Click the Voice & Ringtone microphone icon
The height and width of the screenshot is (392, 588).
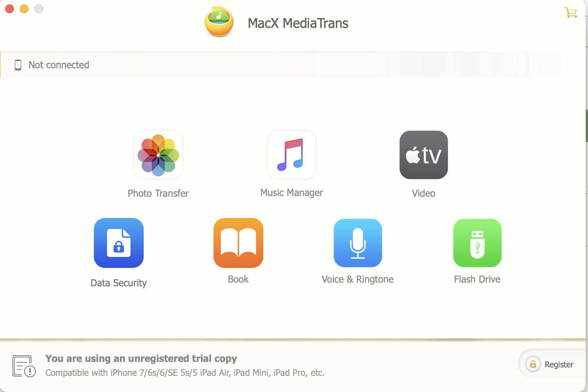point(358,243)
